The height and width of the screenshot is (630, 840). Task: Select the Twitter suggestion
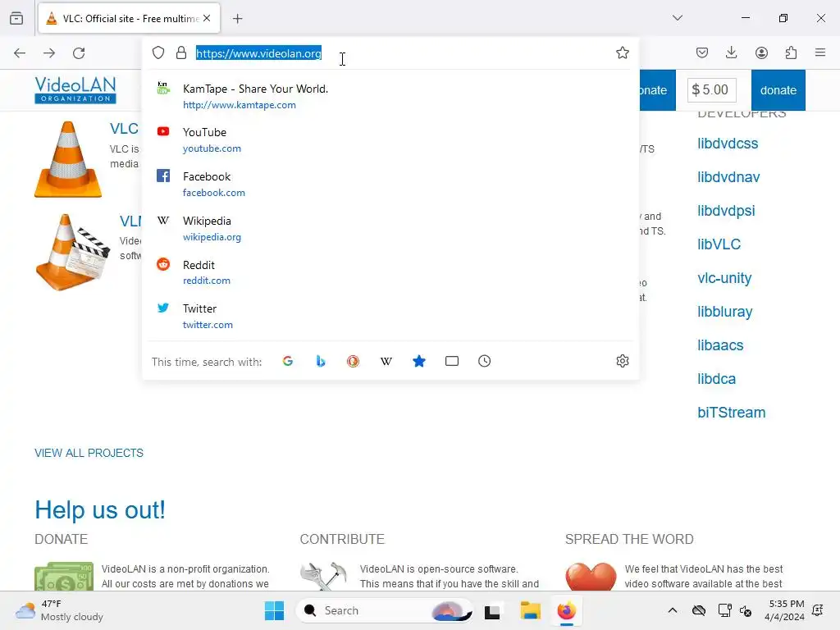tap(390, 316)
